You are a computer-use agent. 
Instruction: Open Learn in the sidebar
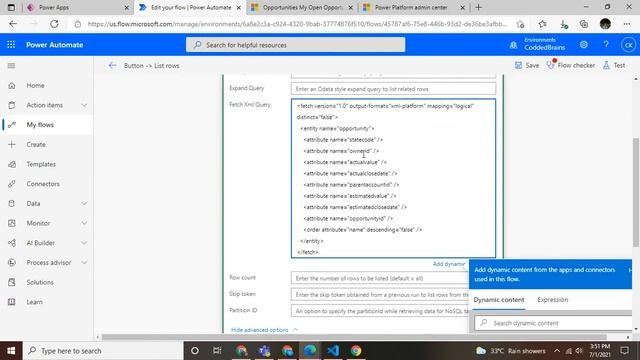point(34,302)
